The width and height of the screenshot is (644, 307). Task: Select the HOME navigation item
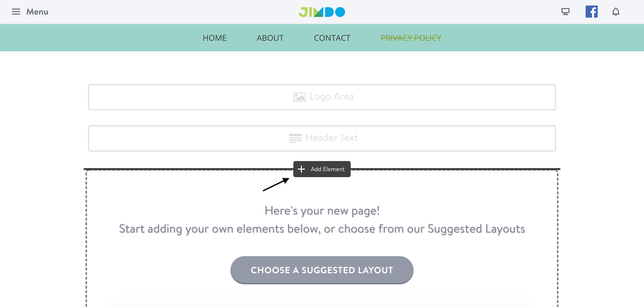(214, 38)
